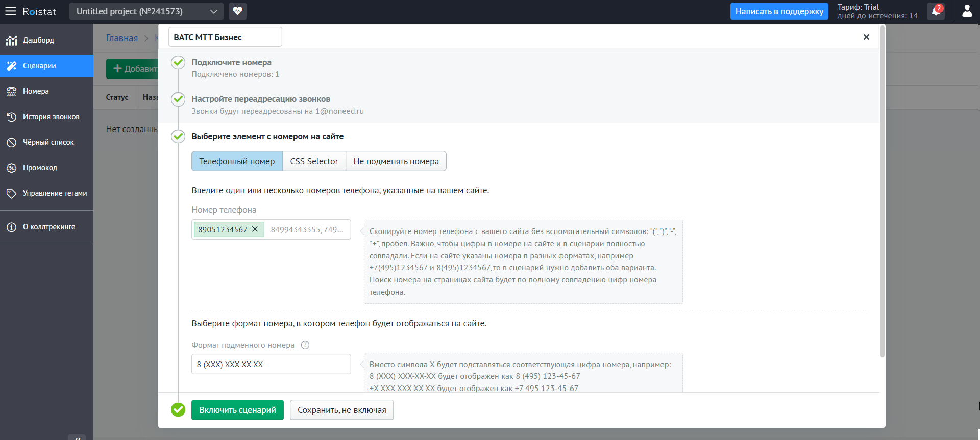The width and height of the screenshot is (980, 440).
Task: Click Сохранить, не включая button
Action: pyautogui.click(x=341, y=410)
